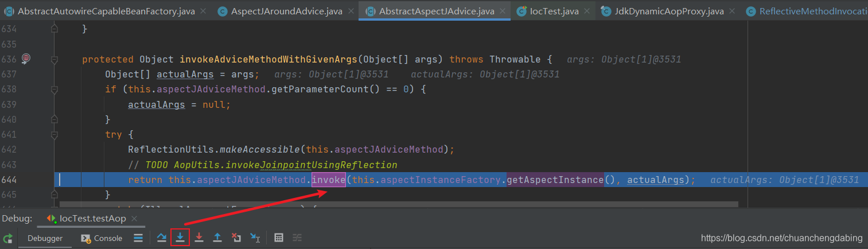
Task: Select the Debugger tab
Action: coord(45,238)
